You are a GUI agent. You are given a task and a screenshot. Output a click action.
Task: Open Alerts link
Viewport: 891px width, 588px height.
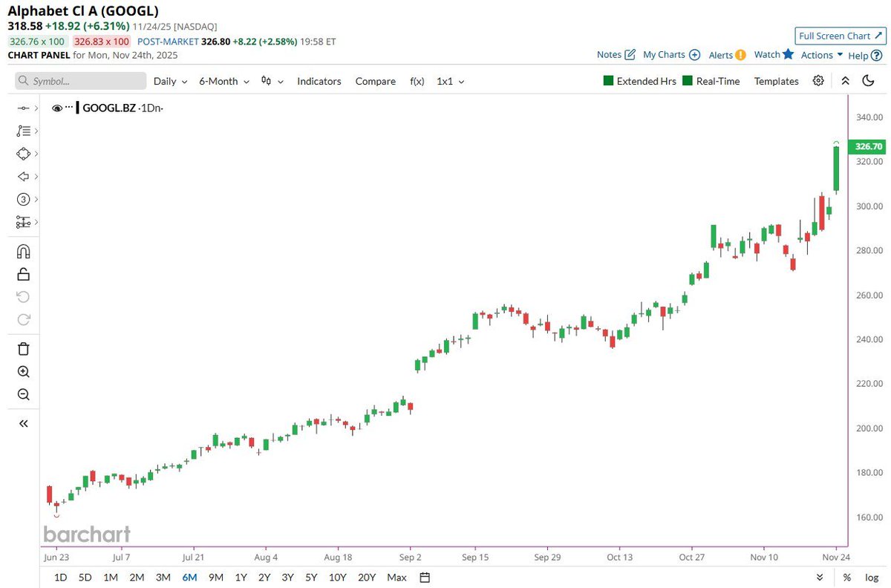click(727, 54)
